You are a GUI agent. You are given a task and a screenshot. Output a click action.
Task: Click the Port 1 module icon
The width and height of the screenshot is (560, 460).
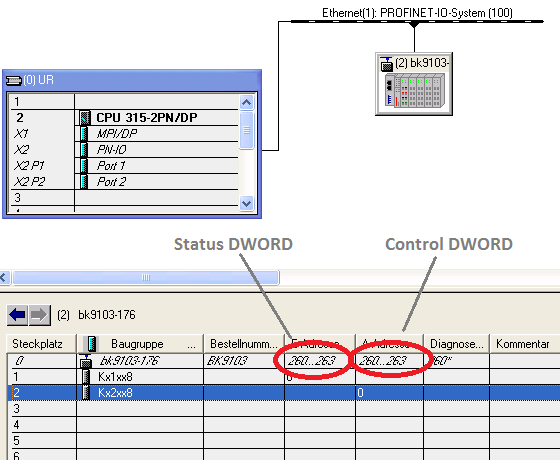84,166
